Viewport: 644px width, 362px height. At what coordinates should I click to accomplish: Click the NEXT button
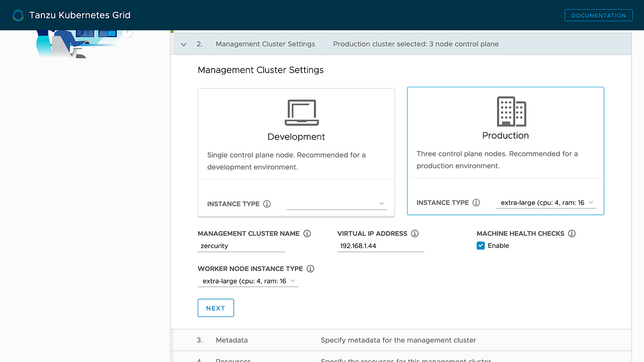point(216,308)
